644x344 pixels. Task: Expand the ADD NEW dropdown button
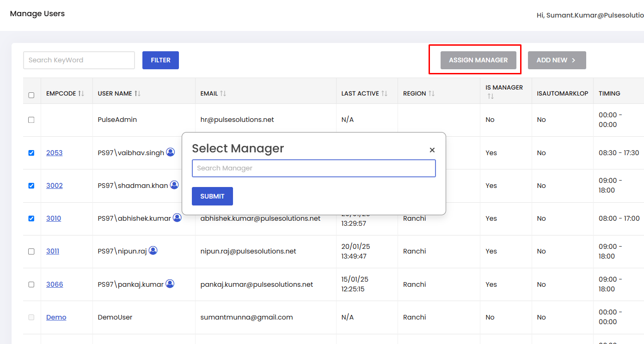click(557, 60)
